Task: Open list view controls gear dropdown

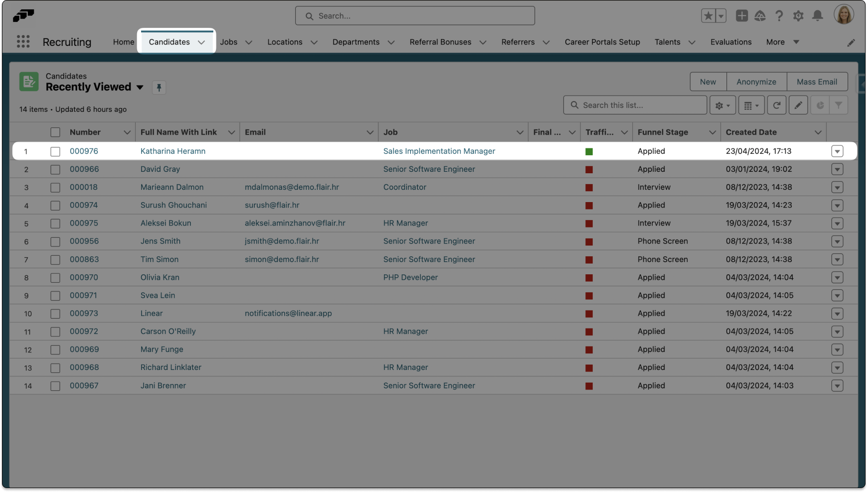Action: click(722, 105)
